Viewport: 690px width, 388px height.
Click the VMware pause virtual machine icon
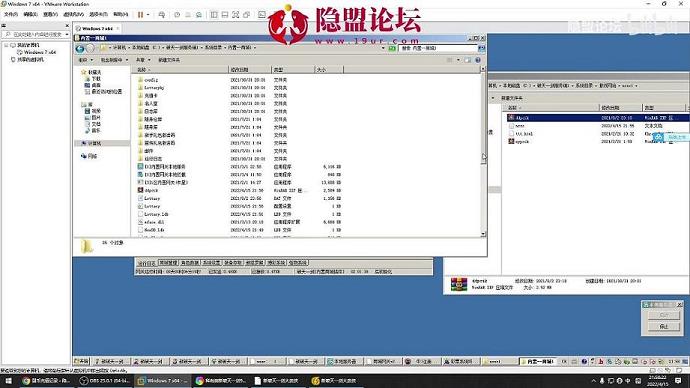140,15
